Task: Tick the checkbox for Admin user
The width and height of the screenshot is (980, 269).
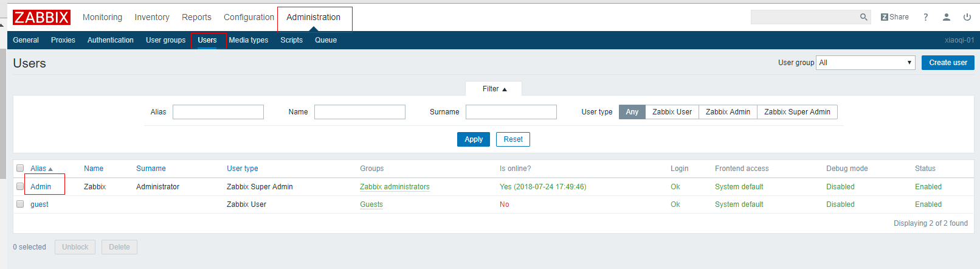Action: [x=20, y=186]
